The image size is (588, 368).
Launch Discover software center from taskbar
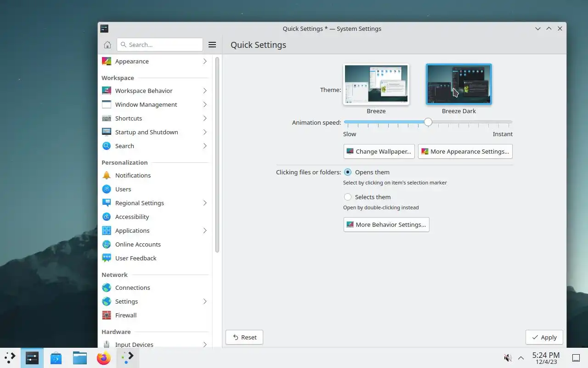click(x=56, y=358)
